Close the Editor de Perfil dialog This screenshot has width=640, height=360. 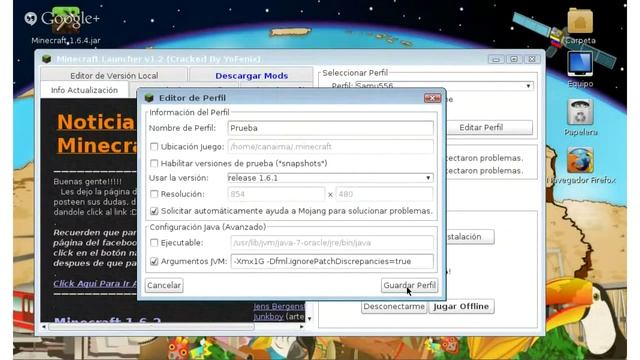pos(432,98)
